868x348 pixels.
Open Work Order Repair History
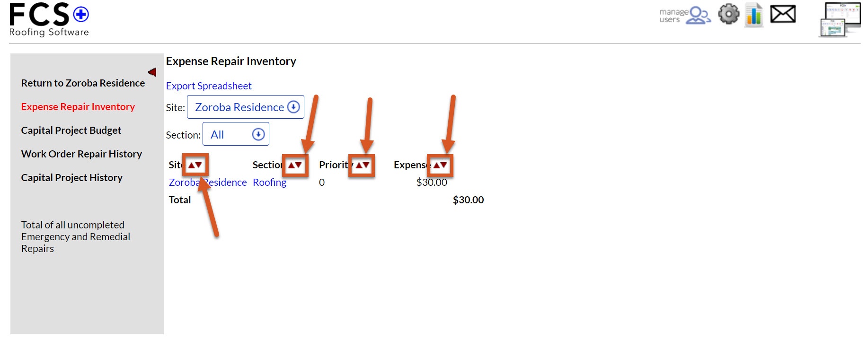[x=81, y=154]
